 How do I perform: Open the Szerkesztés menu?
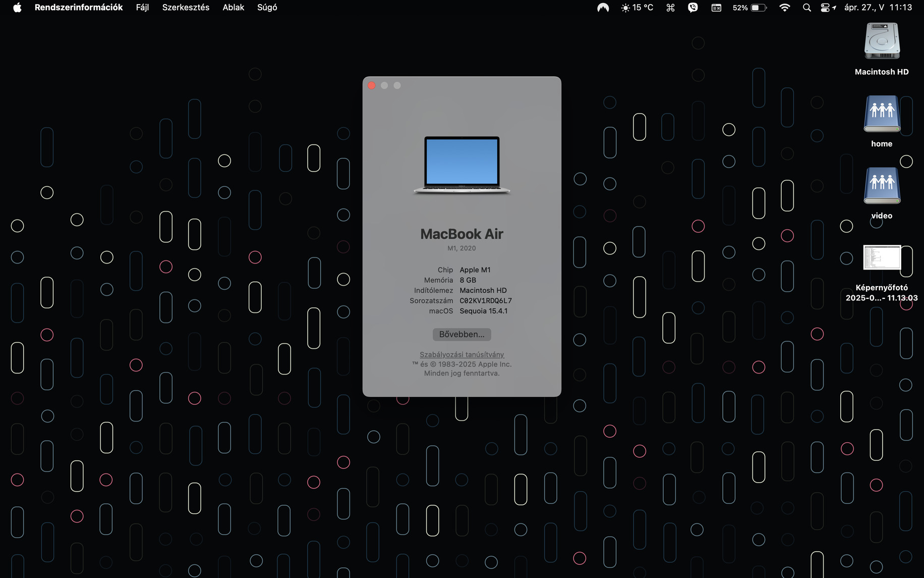(x=186, y=8)
